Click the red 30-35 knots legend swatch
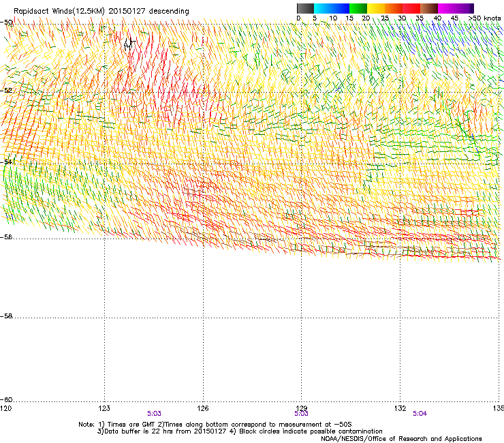 pyautogui.click(x=411, y=8)
